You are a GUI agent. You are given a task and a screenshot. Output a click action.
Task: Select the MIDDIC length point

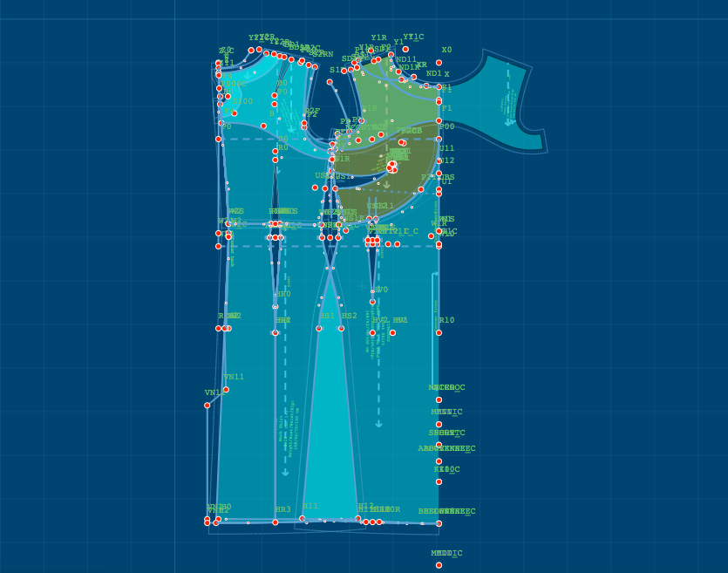[x=439, y=565]
